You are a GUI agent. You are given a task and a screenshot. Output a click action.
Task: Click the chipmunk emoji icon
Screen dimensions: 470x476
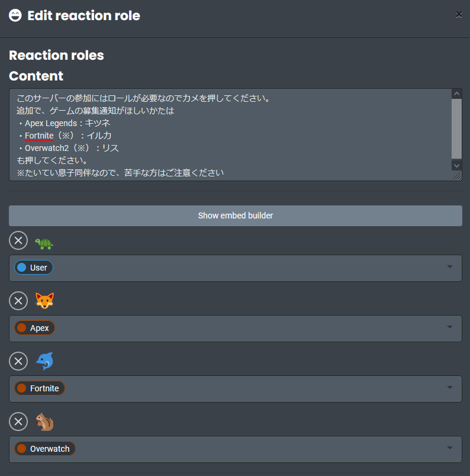44,422
